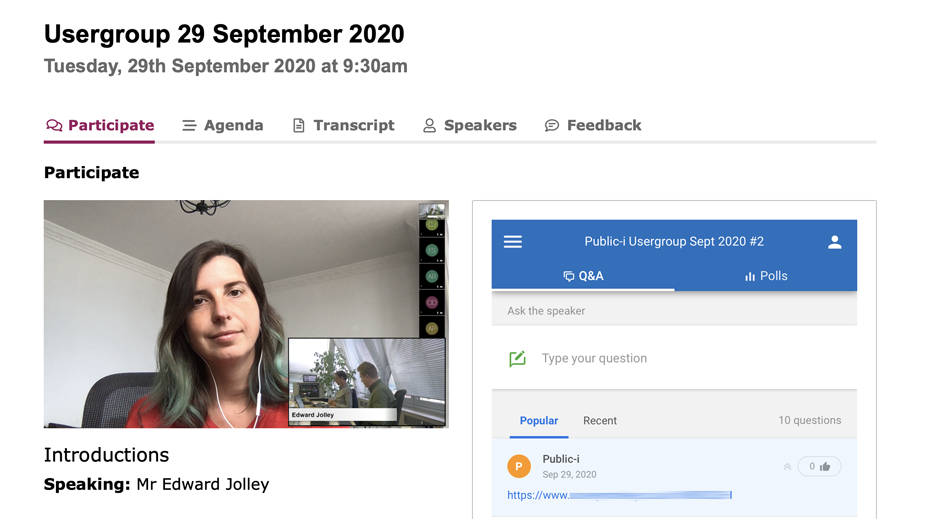The height and width of the screenshot is (519, 950).
Task: Select the Popular questions filter
Action: point(539,420)
